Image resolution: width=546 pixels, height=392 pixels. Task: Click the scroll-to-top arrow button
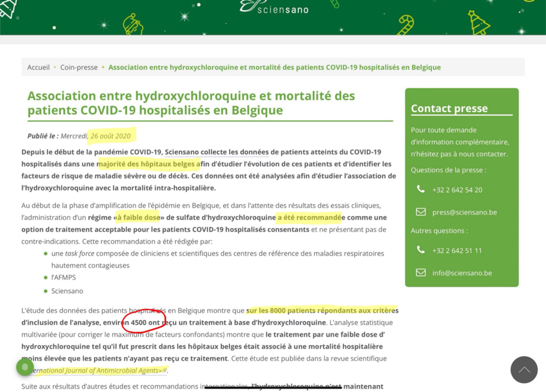[x=524, y=370]
